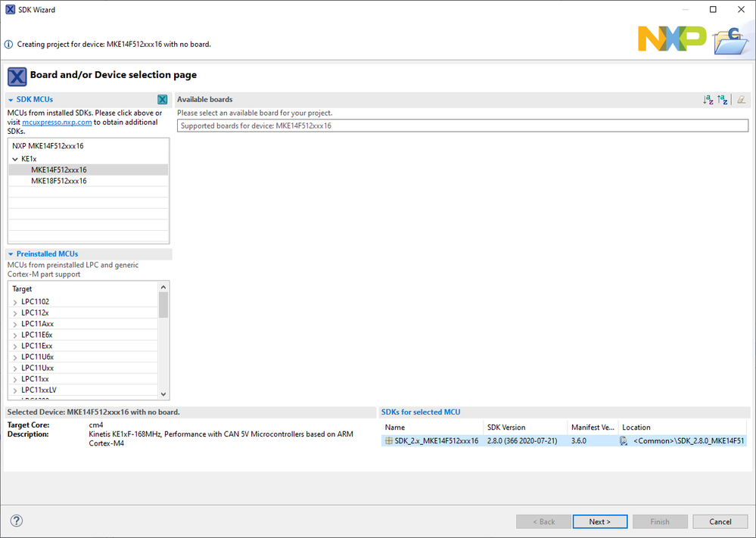Click the 3.6.0 manifest version cell

[x=579, y=440]
